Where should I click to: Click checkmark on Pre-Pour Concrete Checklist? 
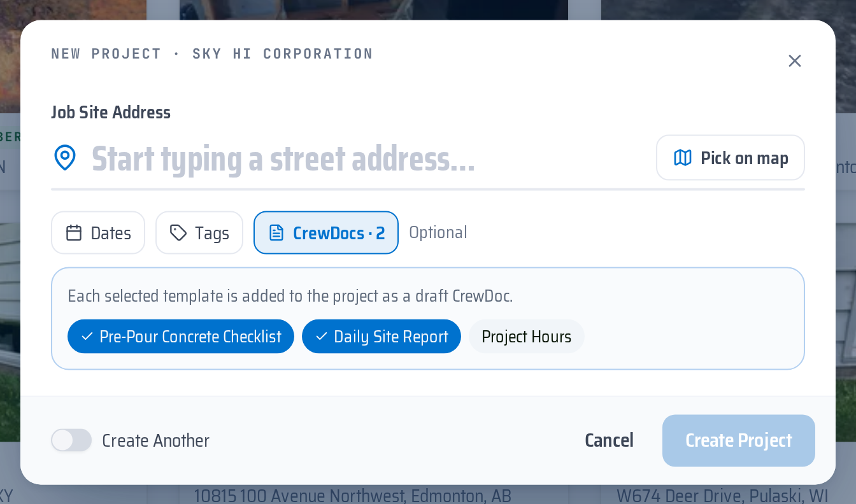(87, 336)
